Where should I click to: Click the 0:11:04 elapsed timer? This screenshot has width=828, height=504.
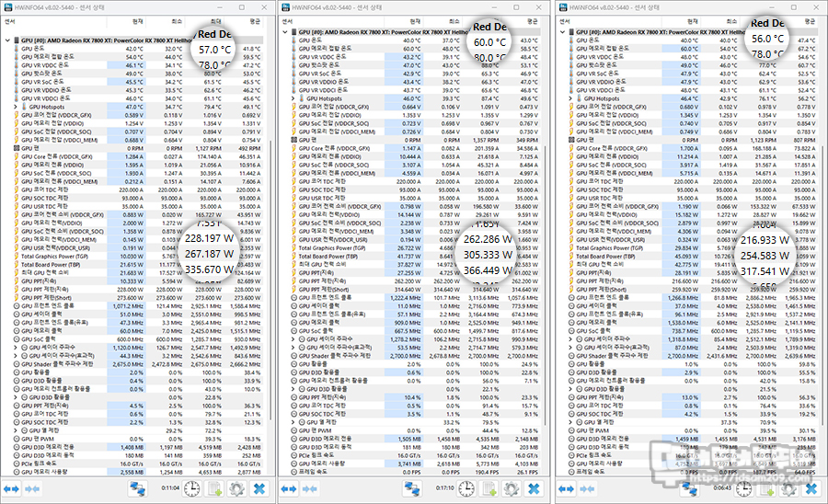[x=170, y=488]
